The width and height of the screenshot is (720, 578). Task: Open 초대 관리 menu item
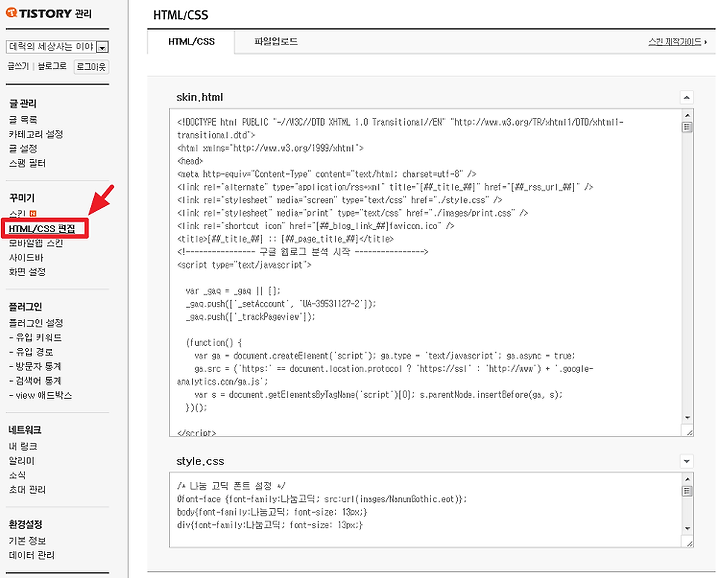(x=27, y=489)
